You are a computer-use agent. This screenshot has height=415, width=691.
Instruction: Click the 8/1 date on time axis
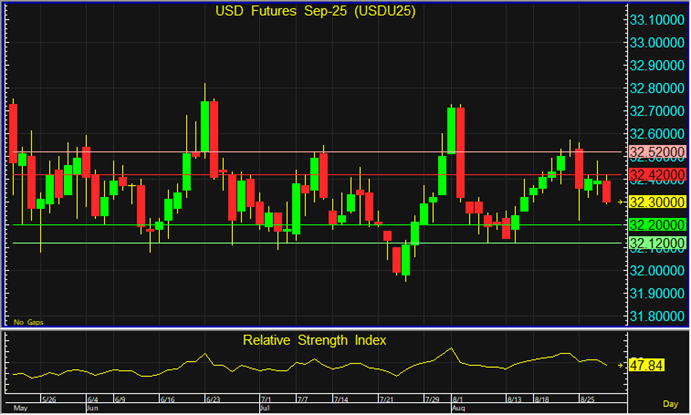tap(456, 398)
